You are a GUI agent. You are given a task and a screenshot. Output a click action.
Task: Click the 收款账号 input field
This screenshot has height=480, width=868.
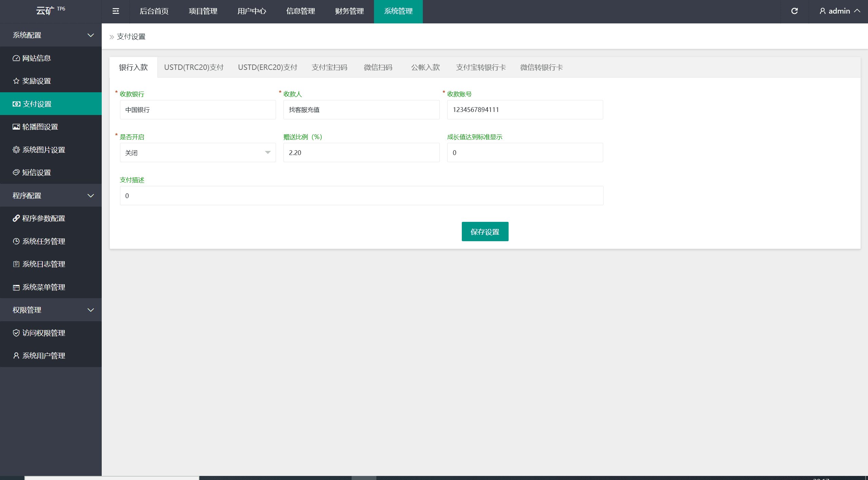coord(525,110)
